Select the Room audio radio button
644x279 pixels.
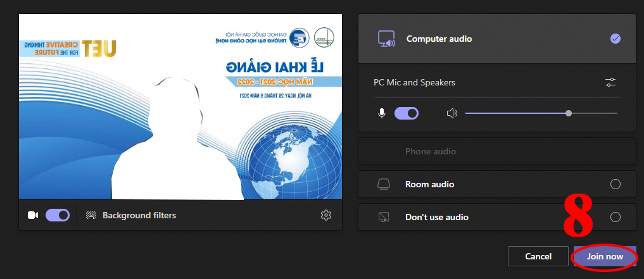(x=615, y=184)
